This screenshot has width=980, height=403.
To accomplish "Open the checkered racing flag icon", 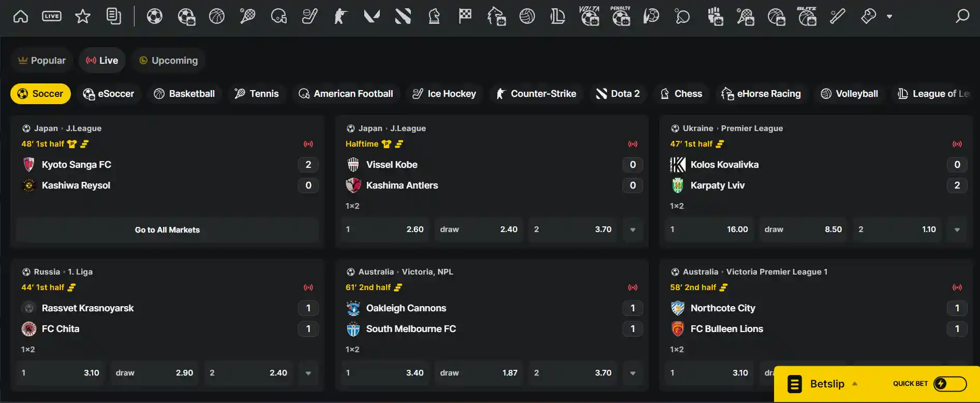I will [x=465, y=17].
